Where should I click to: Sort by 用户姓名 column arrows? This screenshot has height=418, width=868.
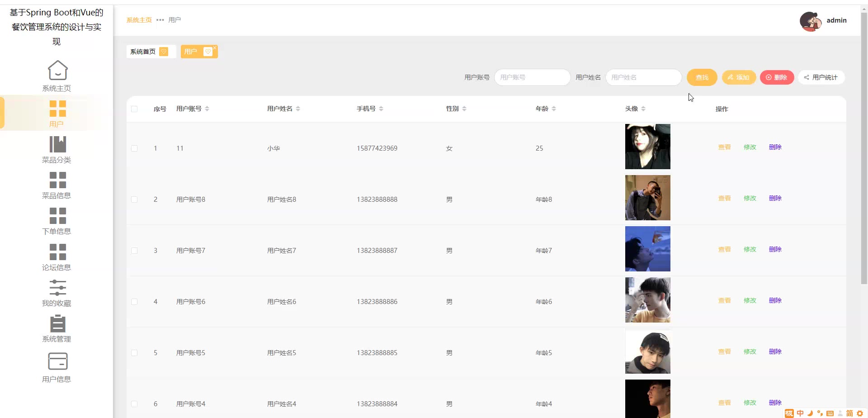pos(298,109)
